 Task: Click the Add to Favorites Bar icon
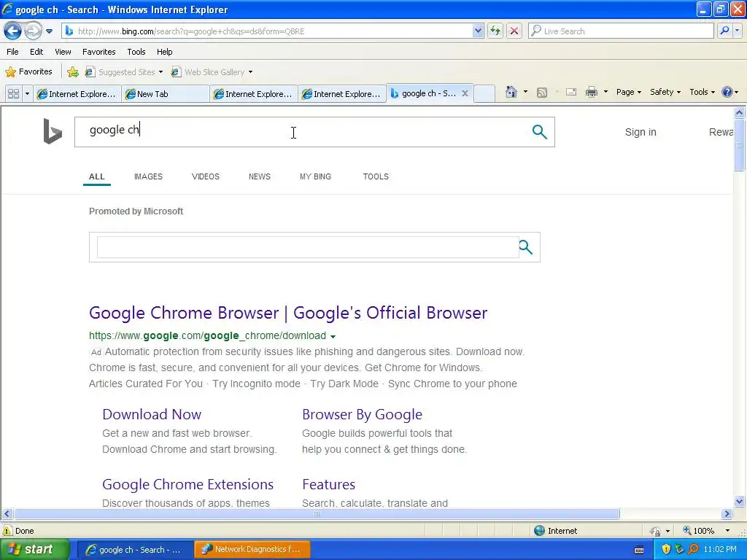(73, 72)
